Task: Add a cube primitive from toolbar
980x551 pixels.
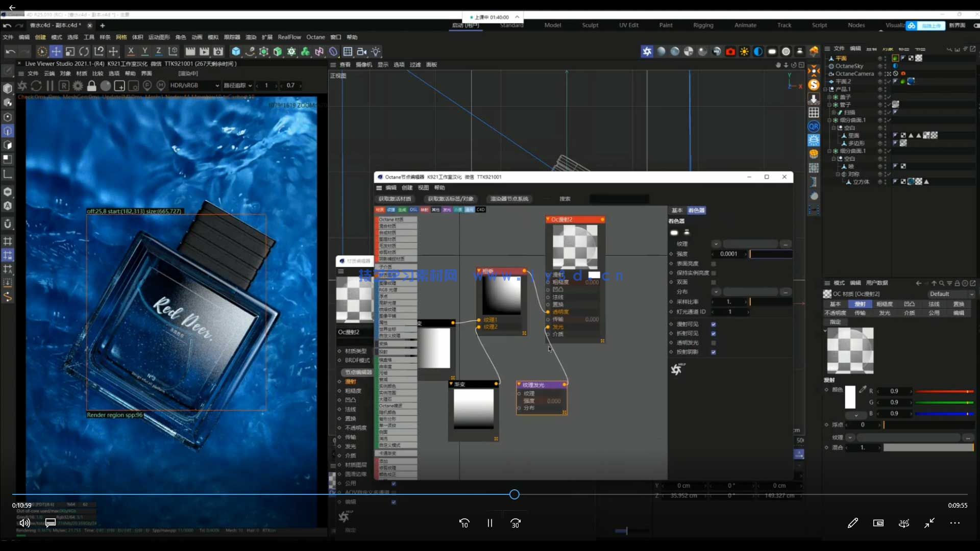Action: (236, 52)
